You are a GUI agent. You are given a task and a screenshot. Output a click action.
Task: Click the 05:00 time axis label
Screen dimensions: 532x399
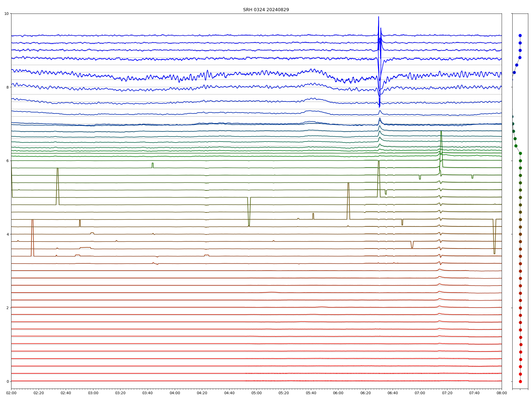256,393
